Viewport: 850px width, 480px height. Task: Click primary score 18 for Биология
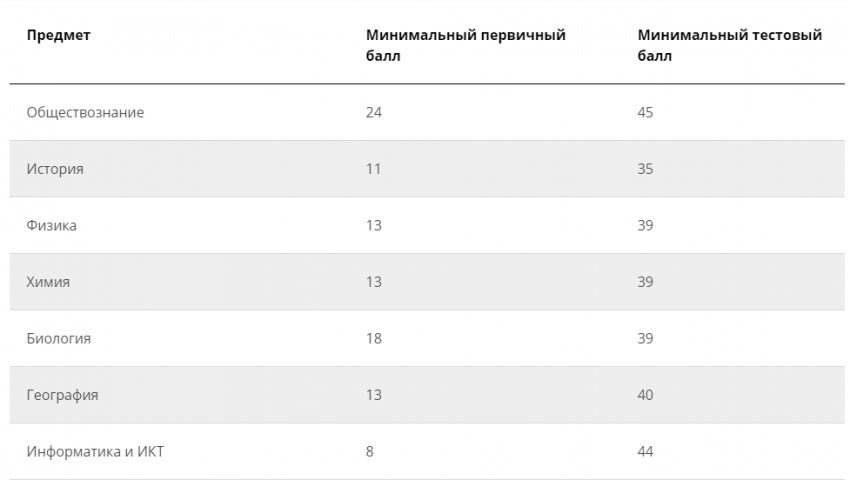(374, 339)
